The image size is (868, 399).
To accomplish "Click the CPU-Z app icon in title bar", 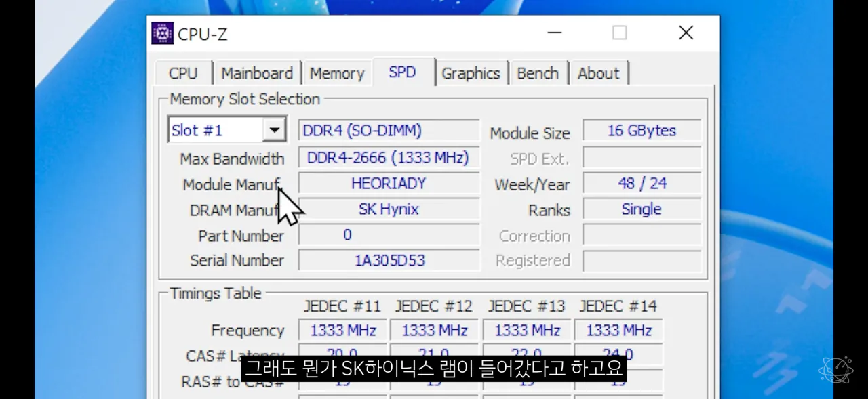I will 162,33.
